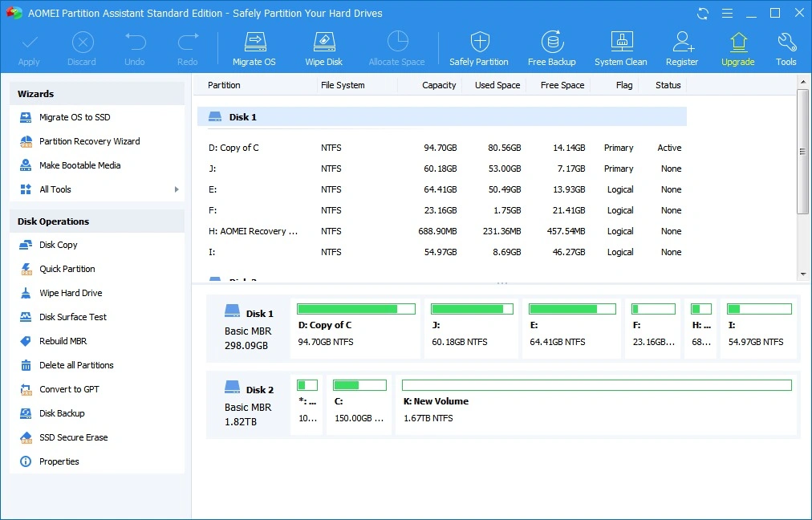Open the Wipe Disk tool
This screenshot has height=520, width=812.
(x=323, y=49)
